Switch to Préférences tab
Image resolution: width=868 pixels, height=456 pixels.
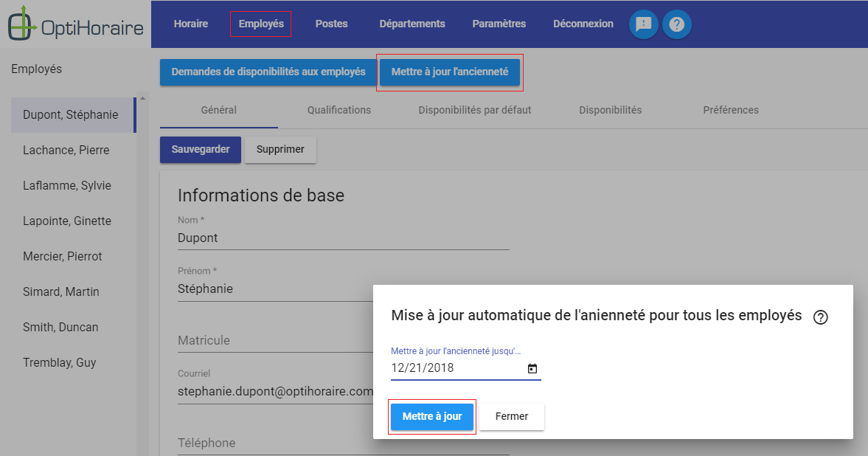[731, 110]
